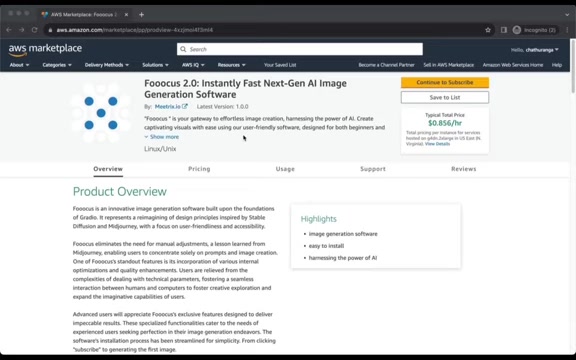Click the site lock icon in the address bar
The width and height of the screenshot is (576, 360).
50,30
